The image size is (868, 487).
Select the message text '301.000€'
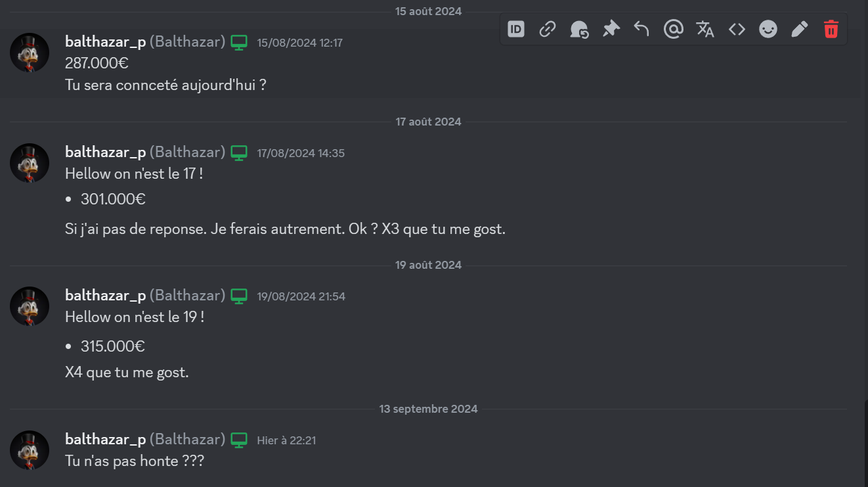click(x=113, y=199)
